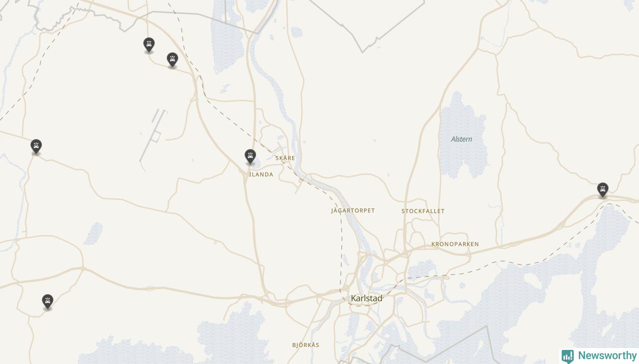The image size is (639, 364).
Task: Click the car marker nearest above the airport runway
Action: tap(172, 60)
